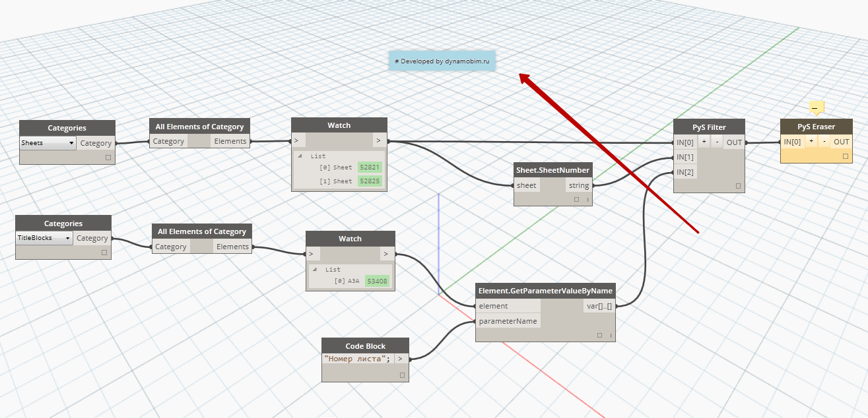Click the small square icon on PyS Eraser node
868x418 pixels.
pyautogui.click(x=846, y=156)
